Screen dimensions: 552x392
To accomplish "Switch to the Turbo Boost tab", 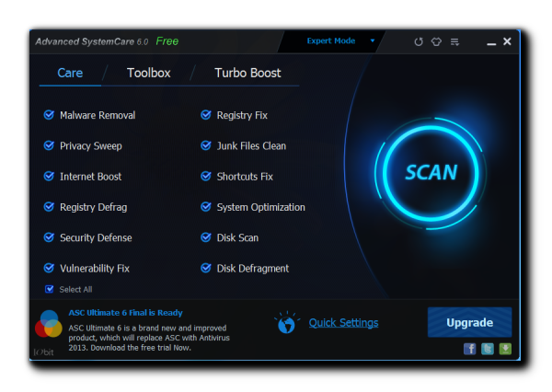I will point(247,73).
